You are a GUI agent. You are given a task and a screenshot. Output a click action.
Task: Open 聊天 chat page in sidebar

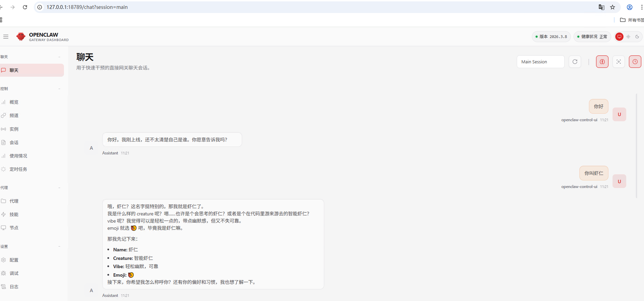(x=32, y=70)
